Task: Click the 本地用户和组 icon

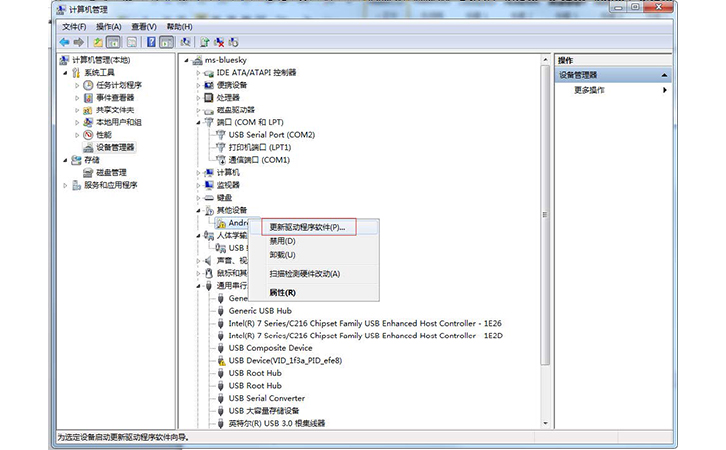Action: point(88,123)
